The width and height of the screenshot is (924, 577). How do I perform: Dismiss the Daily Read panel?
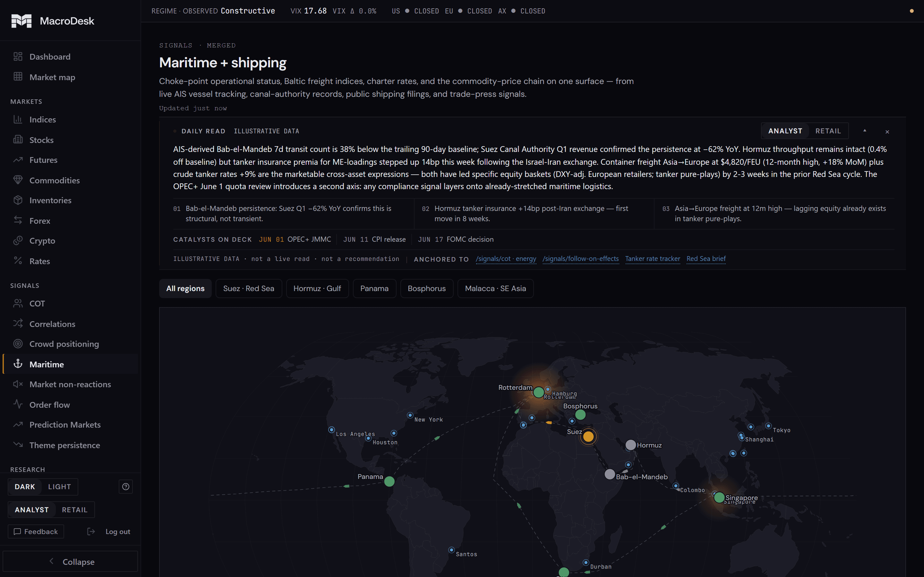point(887,132)
